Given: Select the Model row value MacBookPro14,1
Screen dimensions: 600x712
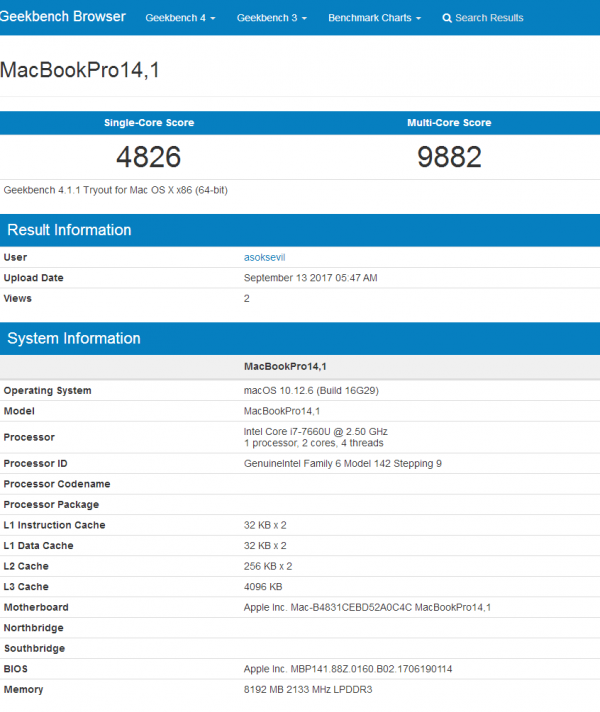Looking at the screenshot, I should click(x=282, y=411).
